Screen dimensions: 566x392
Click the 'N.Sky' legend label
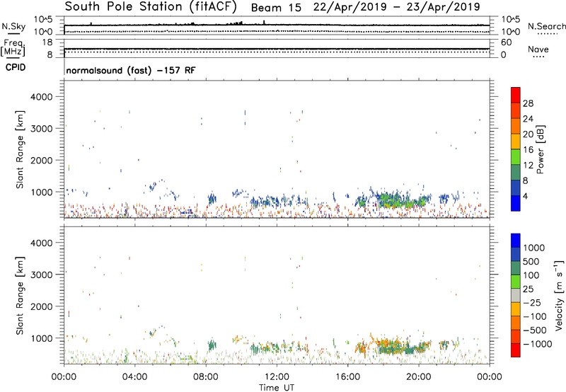point(13,26)
